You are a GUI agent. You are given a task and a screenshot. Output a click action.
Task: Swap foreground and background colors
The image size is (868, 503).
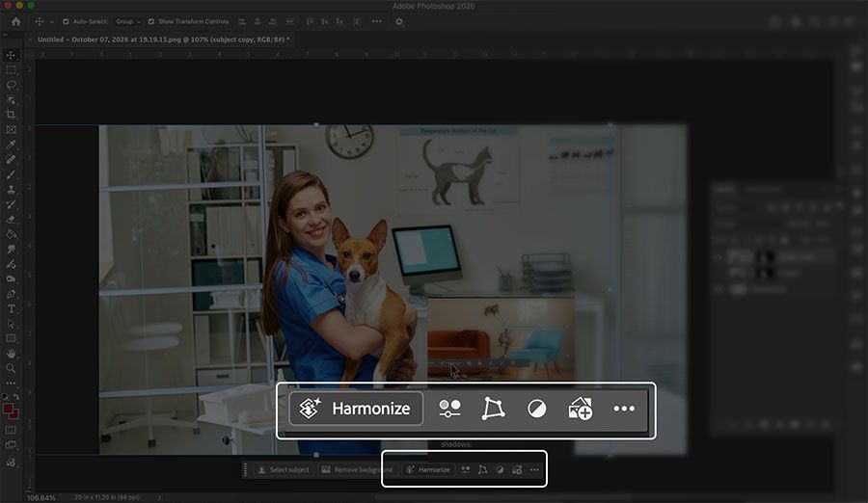[x=16, y=397]
